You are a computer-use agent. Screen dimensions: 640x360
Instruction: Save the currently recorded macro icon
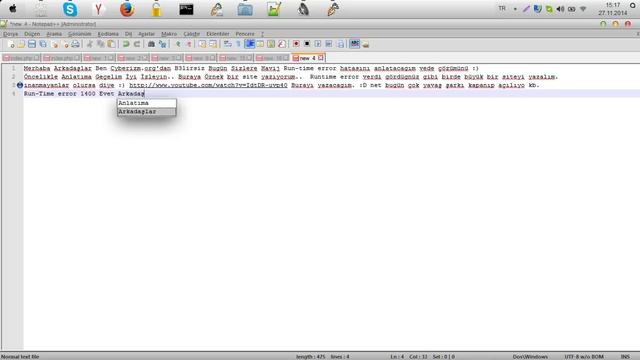coord(340,44)
